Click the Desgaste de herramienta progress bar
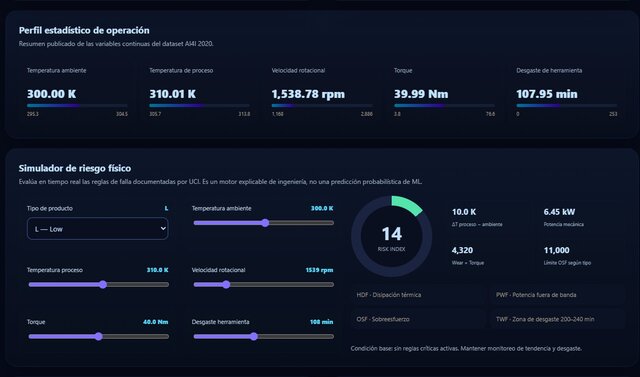 tap(567, 106)
